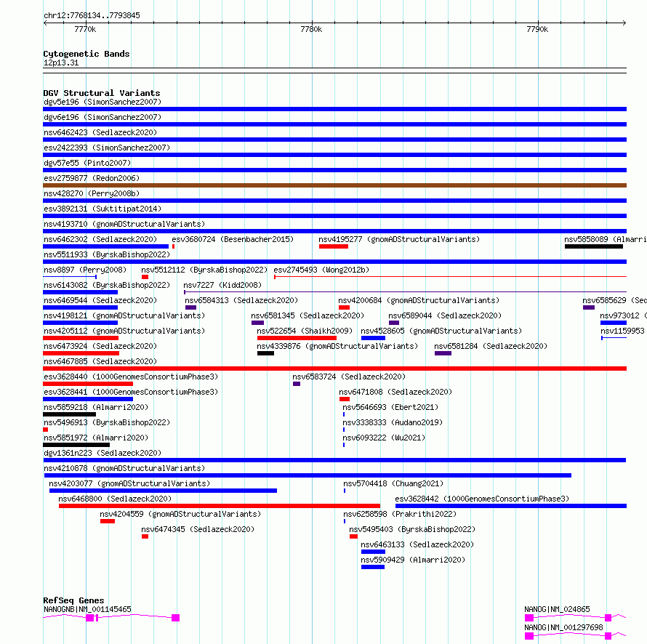The height and width of the screenshot is (644, 647).
Task: Select the dgv6e196 (SimonSanchez2007) variant label
Action: pos(103,117)
